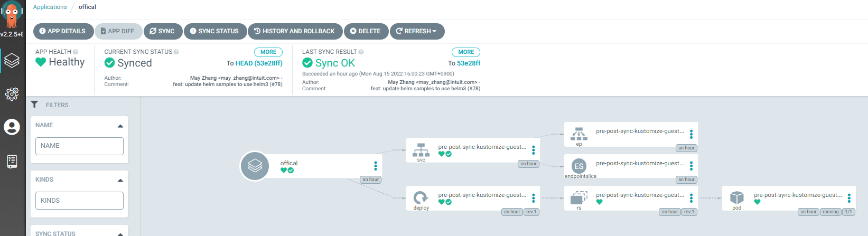Open the 53e28ff link in Last Sync Result
This screenshot has width=868, height=236.
[469, 63]
